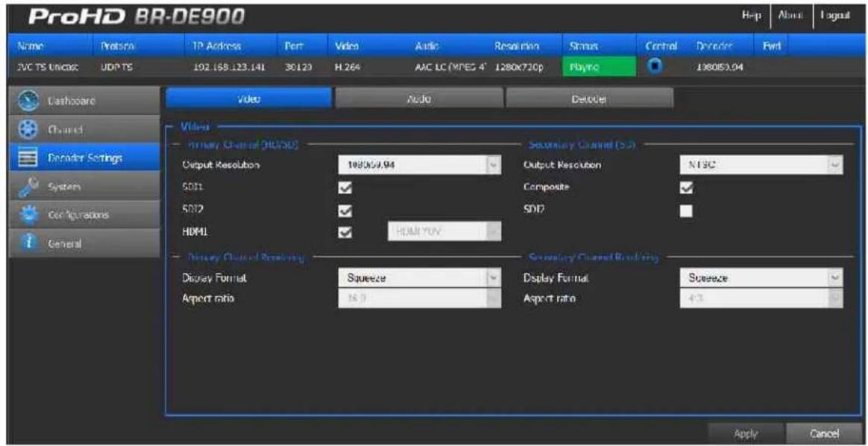The width and height of the screenshot is (868, 446).
Task: Open the Channel menu item
Action: tap(84, 130)
